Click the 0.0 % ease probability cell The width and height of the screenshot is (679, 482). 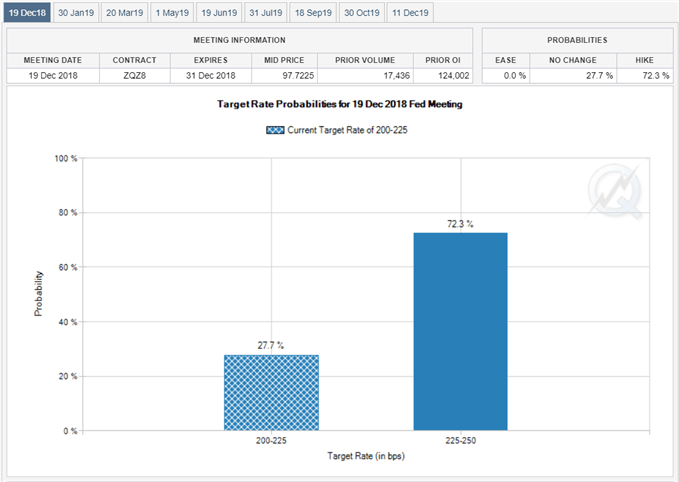[x=506, y=76]
